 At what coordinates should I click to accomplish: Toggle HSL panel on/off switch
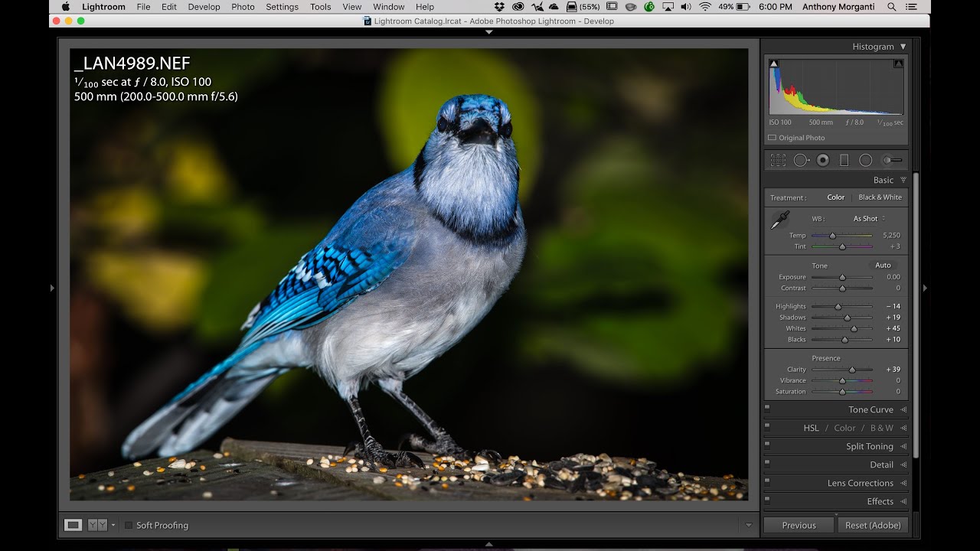[767, 428]
